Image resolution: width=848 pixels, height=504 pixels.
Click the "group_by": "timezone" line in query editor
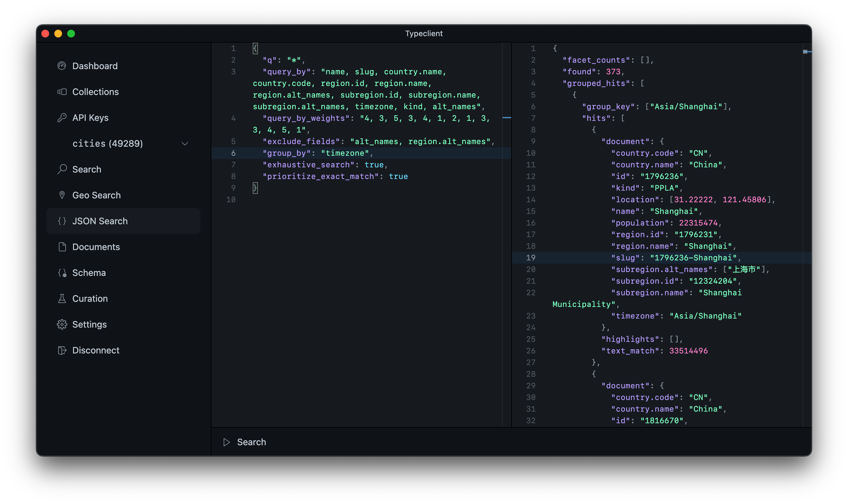(x=318, y=153)
